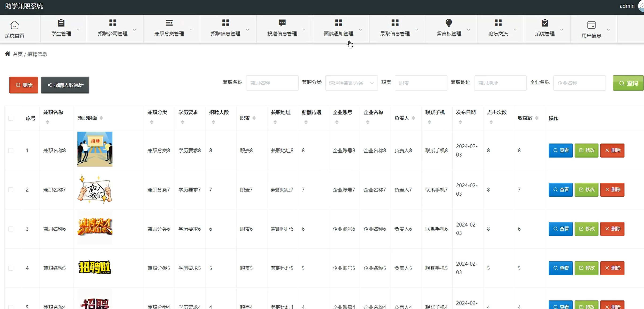Click the 招聘人数统计 button
Viewport: 644px width, 309px height.
(65, 85)
